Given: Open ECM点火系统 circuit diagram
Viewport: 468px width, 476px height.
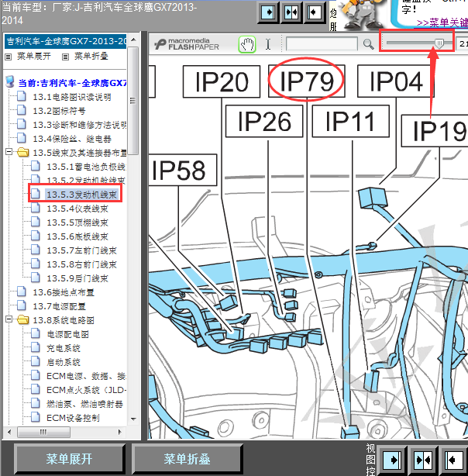Looking at the screenshot, I should pos(87,391).
